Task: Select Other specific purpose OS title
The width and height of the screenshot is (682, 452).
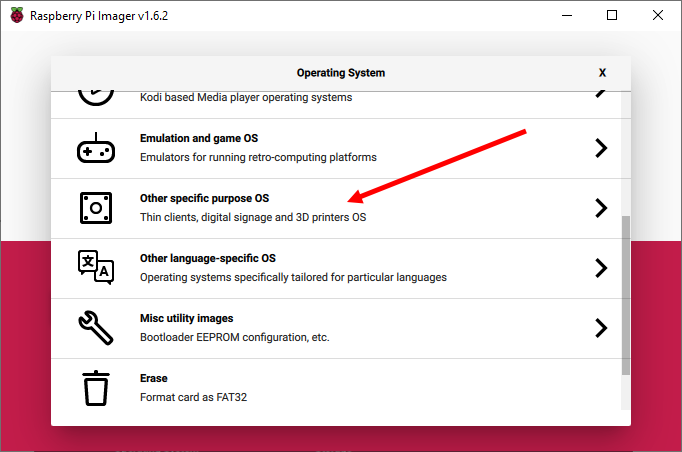Action: point(204,198)
